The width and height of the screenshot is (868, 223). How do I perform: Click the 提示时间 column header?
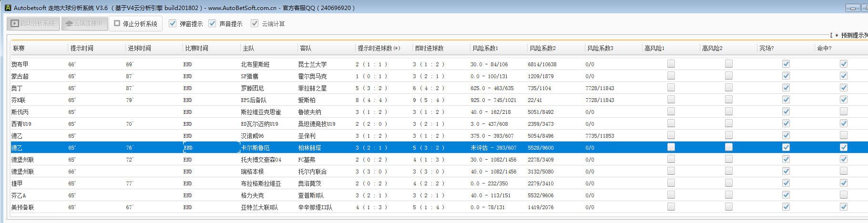[82, 48]
